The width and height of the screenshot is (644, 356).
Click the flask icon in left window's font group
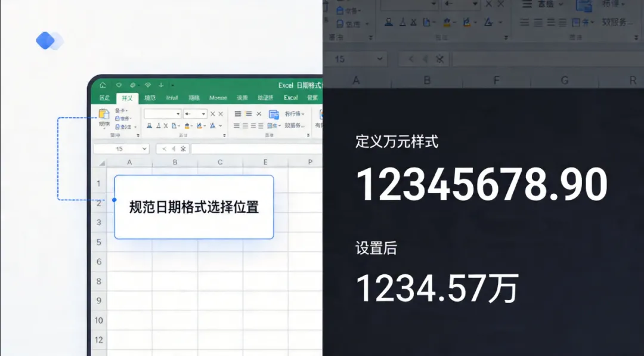[x=158, y=126]
